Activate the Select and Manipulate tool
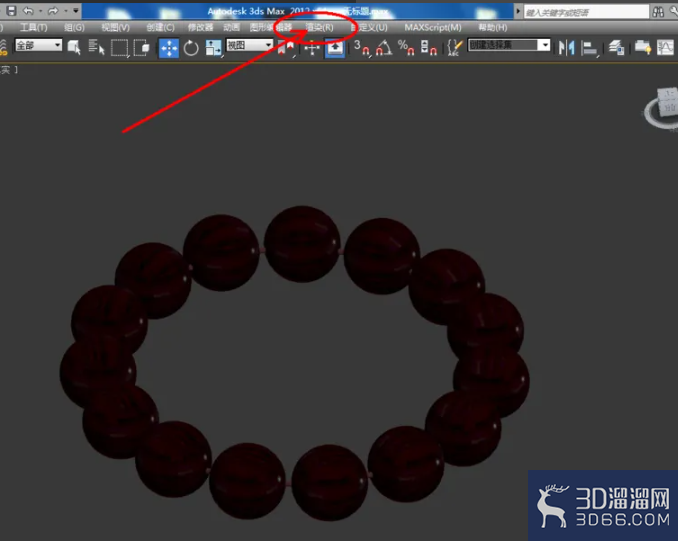The height and width of the screenshot is (541, 678). [312, 48]
